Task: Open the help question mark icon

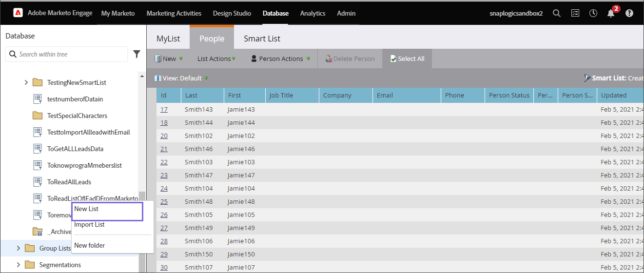Action: coord(629,14)
